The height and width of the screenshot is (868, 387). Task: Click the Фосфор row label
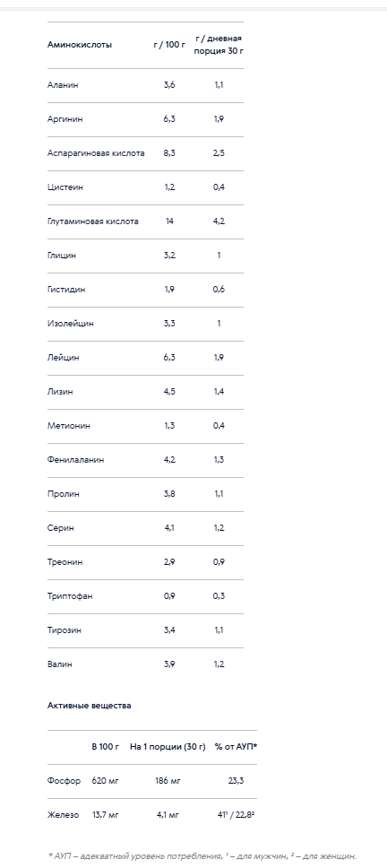point(64,781)
